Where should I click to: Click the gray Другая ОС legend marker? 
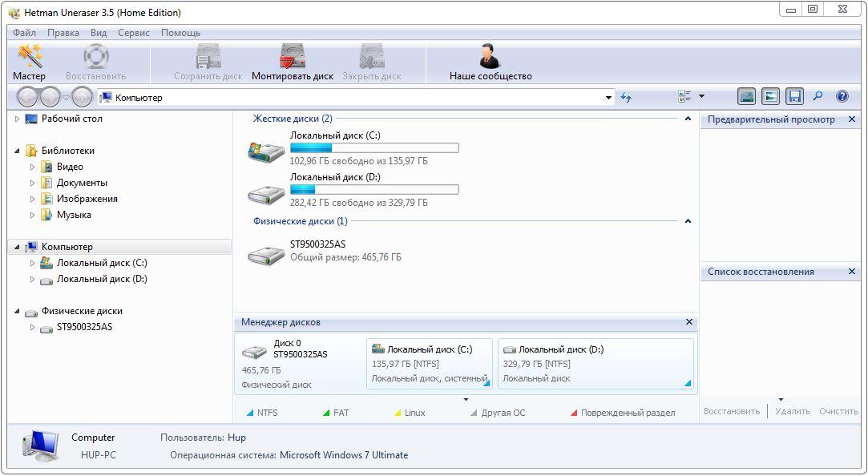pos(474,413)
